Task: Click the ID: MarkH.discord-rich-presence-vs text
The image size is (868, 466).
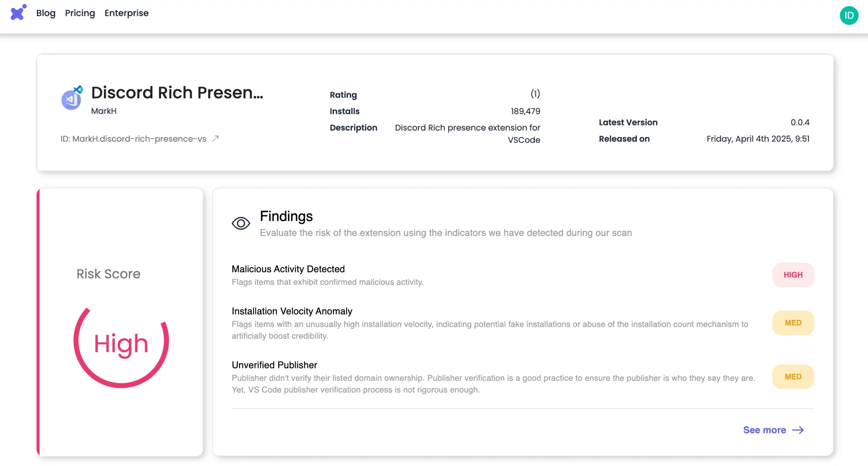Action: (x=133, y=139)
